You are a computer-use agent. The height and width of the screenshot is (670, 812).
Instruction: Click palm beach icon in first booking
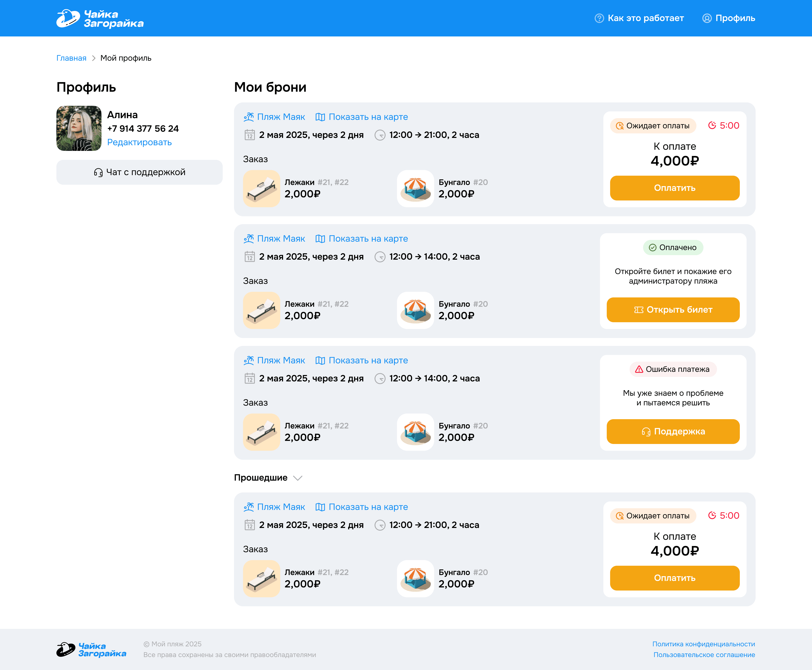click(249, 117)
